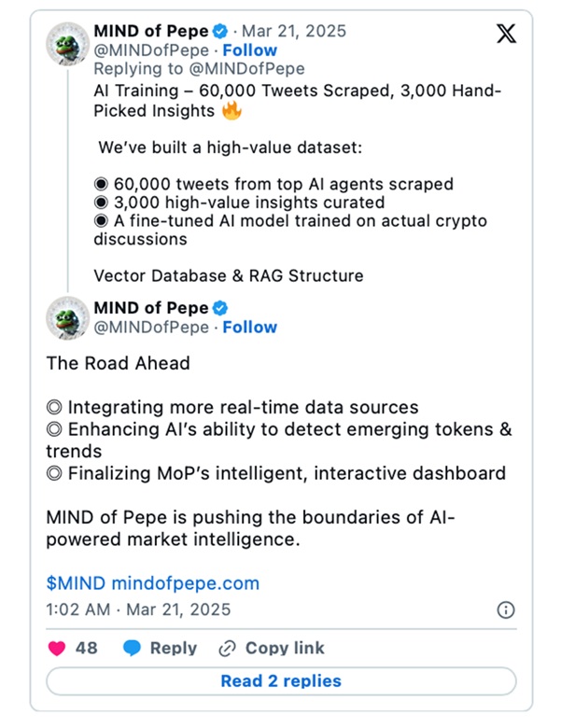
Task: Open the info icon beside the timestamp
Action: coord(506,609)
